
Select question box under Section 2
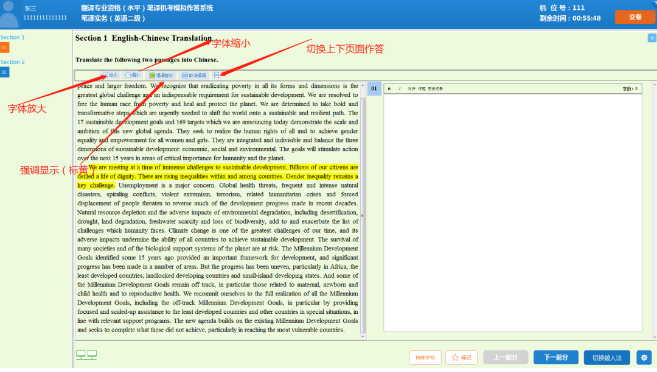[5, 72]
